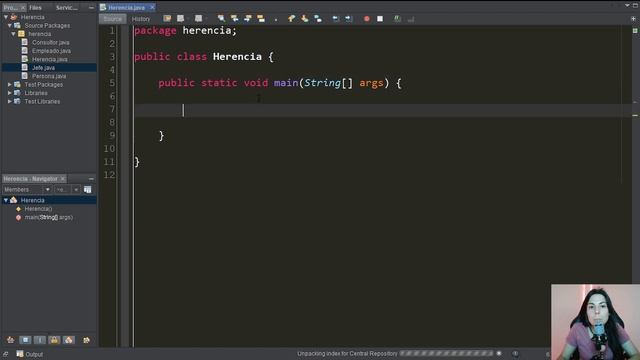Click the Uncomment toolbar icon
Image resolution: width=640 pixels, height=360 pixels.
(411, 18)
